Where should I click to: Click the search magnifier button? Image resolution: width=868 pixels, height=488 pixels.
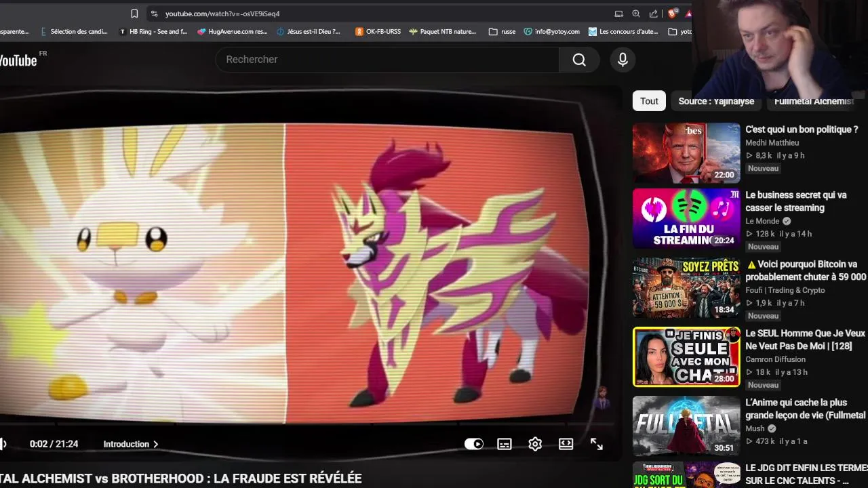579,60
